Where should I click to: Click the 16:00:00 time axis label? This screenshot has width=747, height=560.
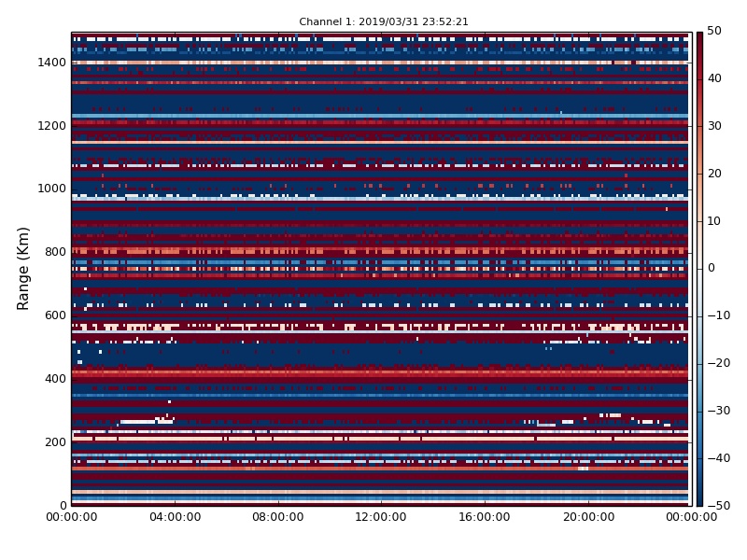pos(485,517)
